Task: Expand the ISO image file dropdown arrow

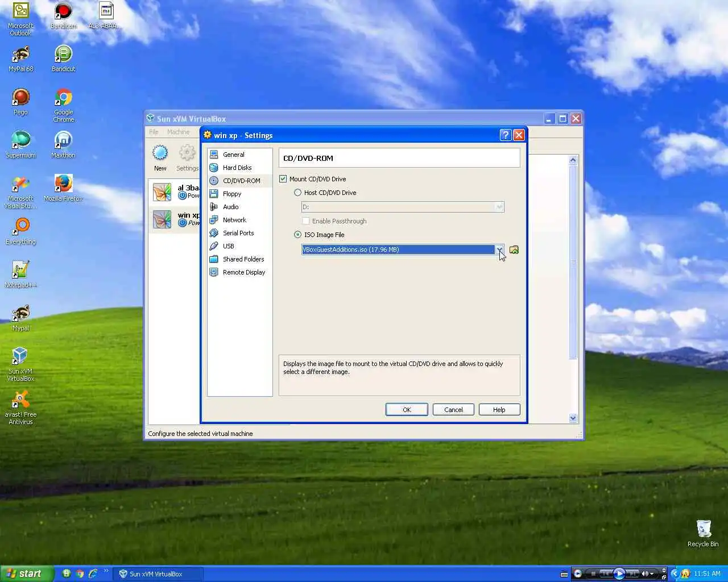Action: (x=499, y=250)
